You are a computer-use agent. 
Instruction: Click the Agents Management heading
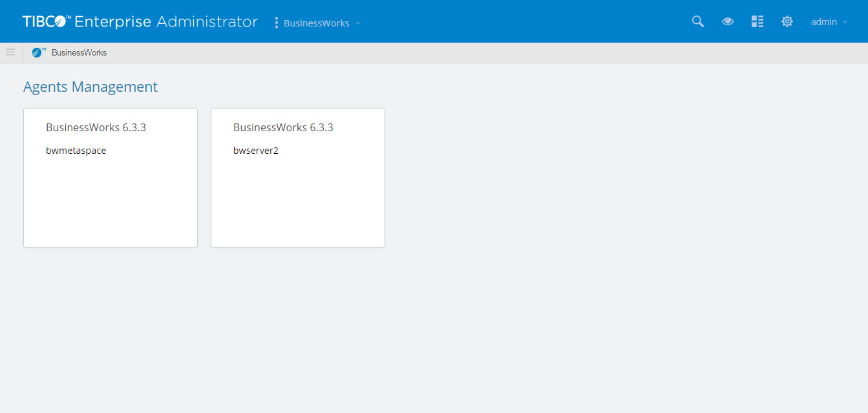90,87
